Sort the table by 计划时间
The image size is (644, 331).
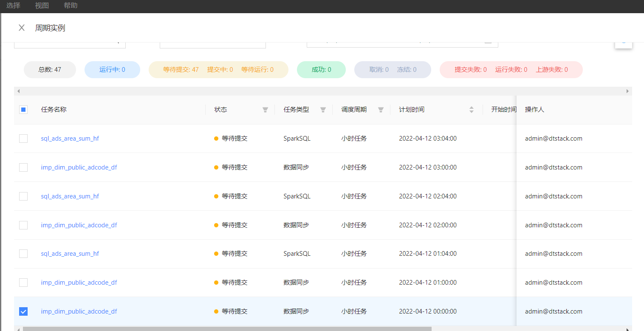click(x=472, y=109)
